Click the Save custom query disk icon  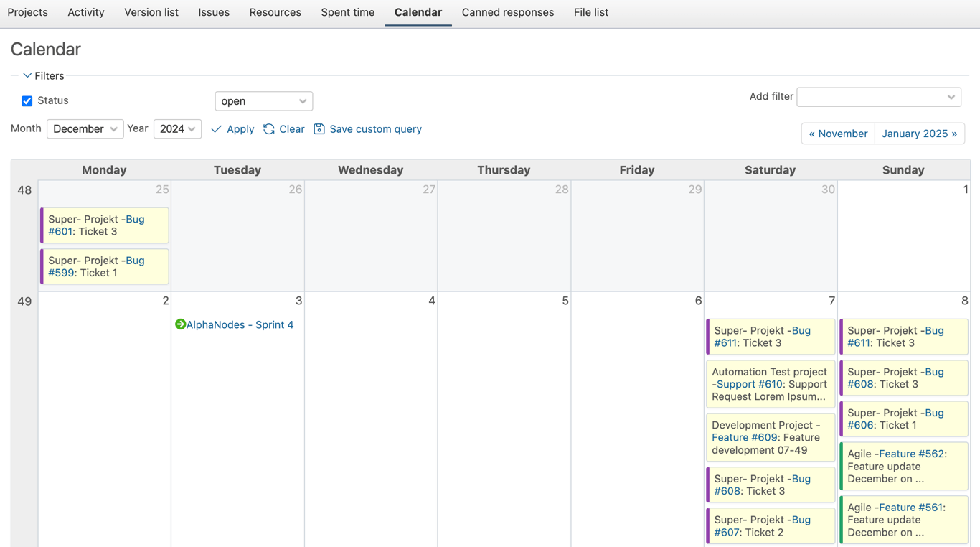click(x=319, y=128)
